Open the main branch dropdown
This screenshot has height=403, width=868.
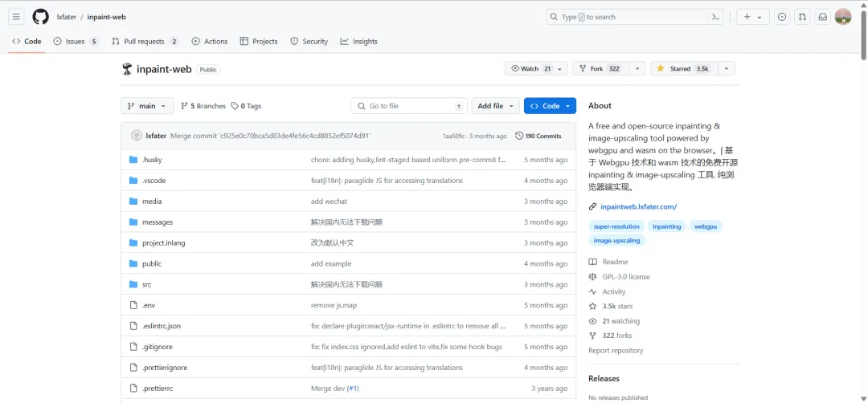coord(147,106)
